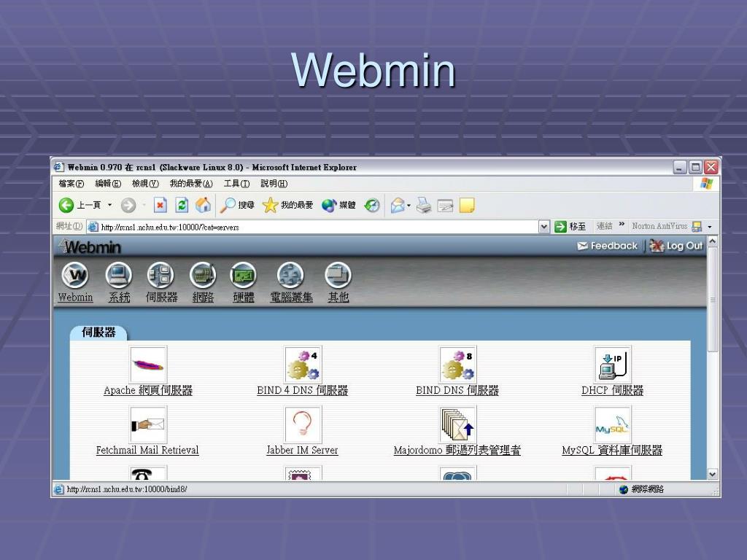Click the 連結 Links toolbar label
747x560 pixels.
pyautogui.click(x=605, y=226)
